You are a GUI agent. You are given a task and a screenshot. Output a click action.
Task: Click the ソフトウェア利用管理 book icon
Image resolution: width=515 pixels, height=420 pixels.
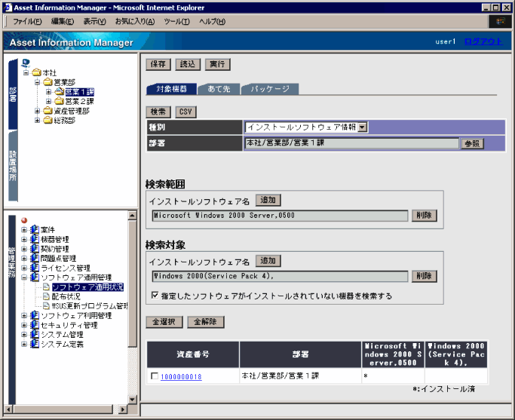[35, 316]
